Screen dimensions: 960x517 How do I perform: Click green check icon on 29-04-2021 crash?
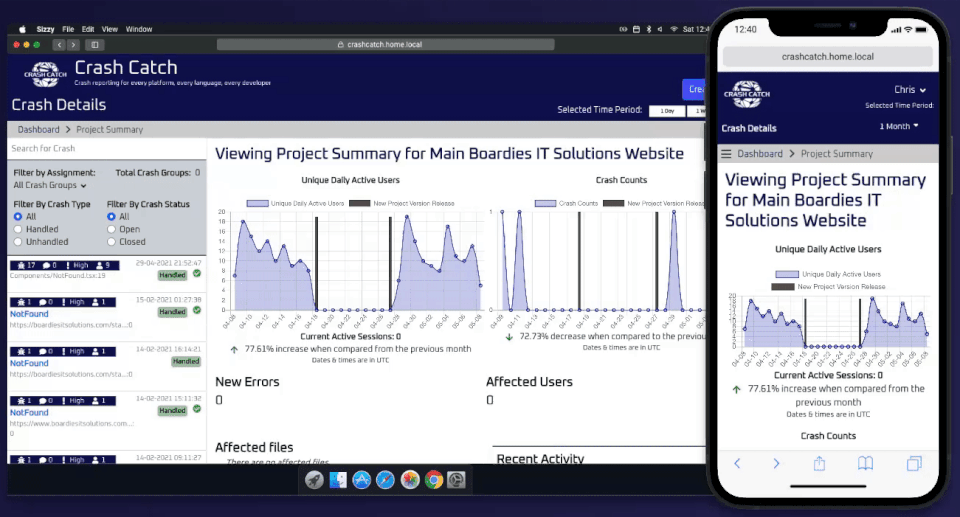tap(197, 274)
